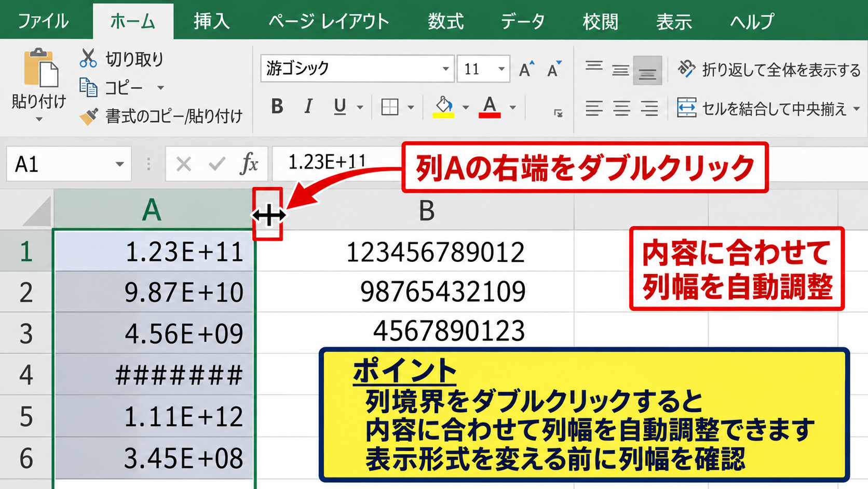Toggle bottom vertical alignment
Image resolution: width=868 pixels, height=489 pixels.
(647, 71)
